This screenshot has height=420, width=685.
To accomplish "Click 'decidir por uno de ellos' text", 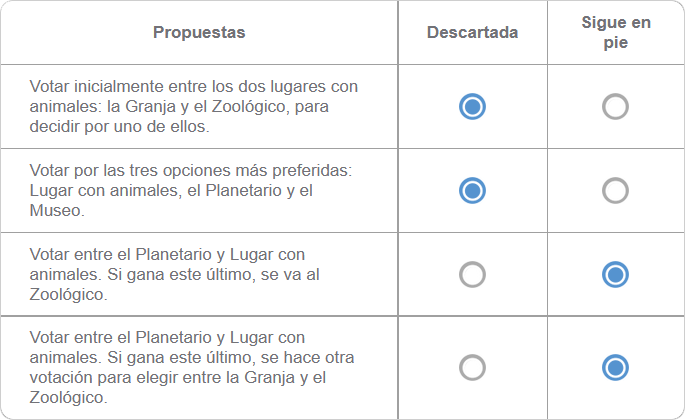I will tap(119, 127).
